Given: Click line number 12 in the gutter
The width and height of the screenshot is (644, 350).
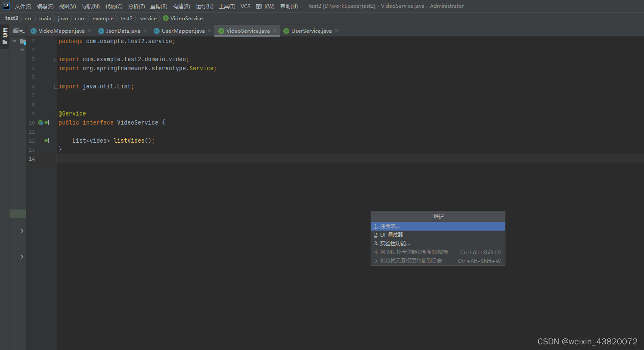Looking at the screenshot, I should coord(32,141).
